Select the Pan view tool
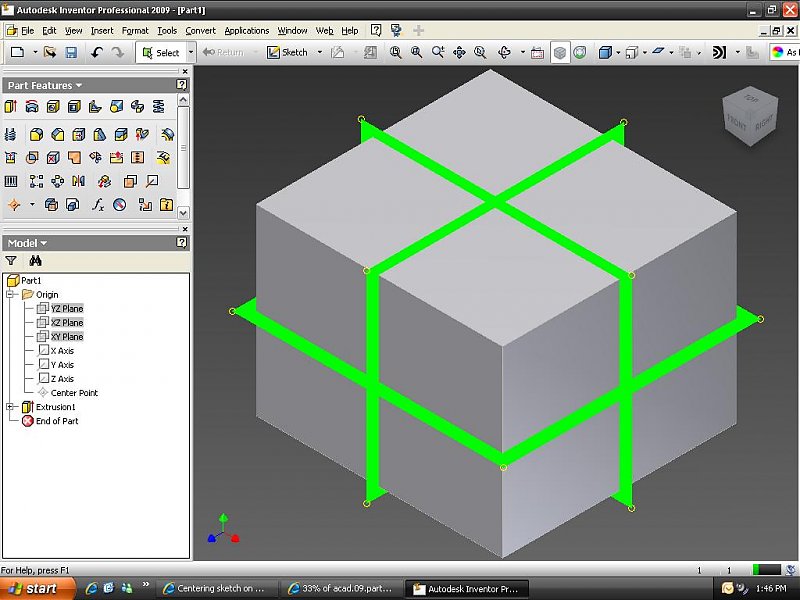This screenshot has width=800, height=600. pyautogui.click(x=459, y=52)
